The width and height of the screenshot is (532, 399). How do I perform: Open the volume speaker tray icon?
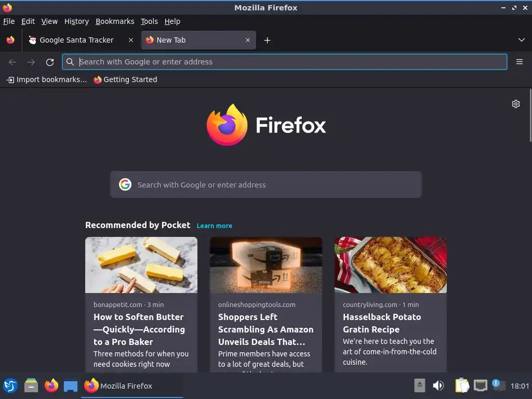click(x=438, y=386)
